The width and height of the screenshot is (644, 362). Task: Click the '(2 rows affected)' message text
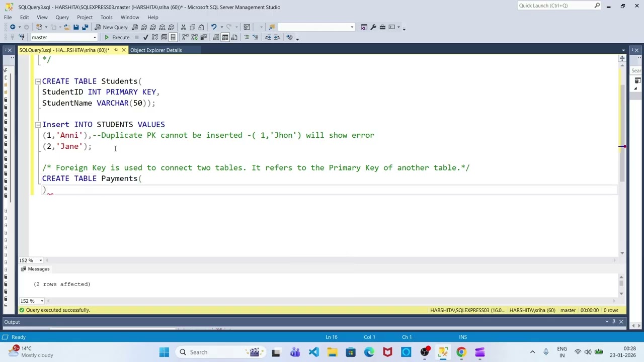pyautogui.click(x=62, y=284)
